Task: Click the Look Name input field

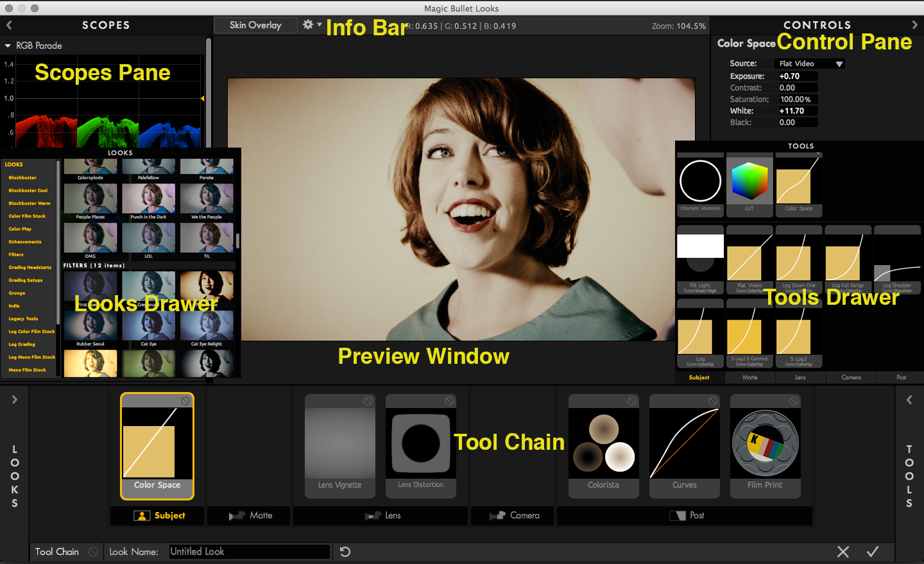Action: (x=250, y=552)
